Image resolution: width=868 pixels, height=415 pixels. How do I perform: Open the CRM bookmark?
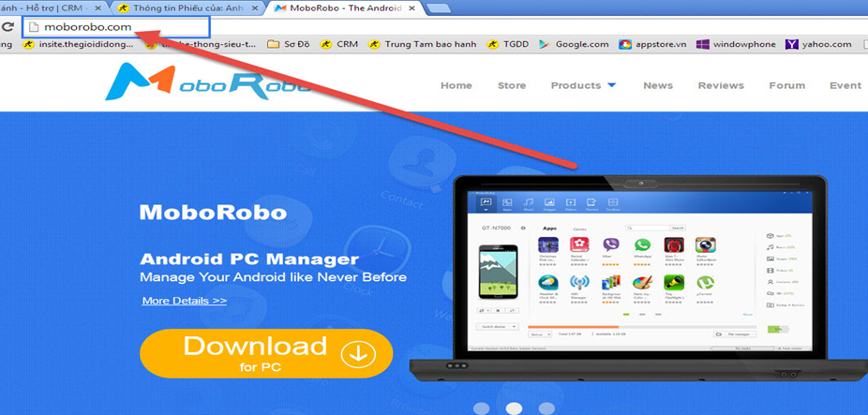[x=338, y=44]
